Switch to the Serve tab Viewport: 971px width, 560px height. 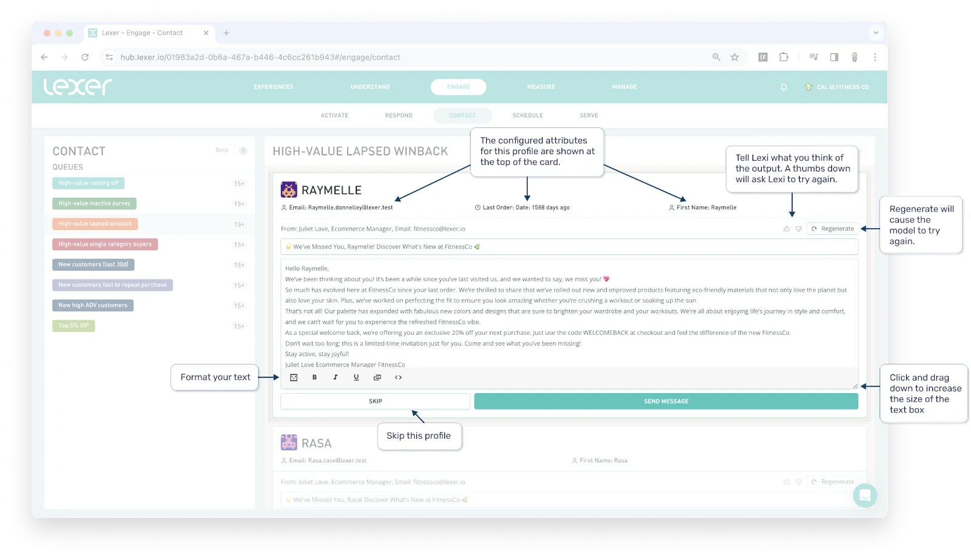coord(589,115)
